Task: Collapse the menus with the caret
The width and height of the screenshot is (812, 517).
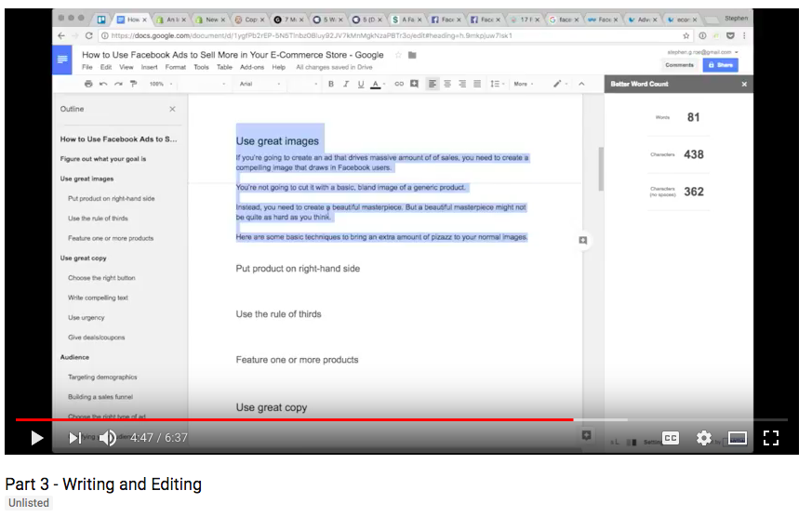Action: 581,84
